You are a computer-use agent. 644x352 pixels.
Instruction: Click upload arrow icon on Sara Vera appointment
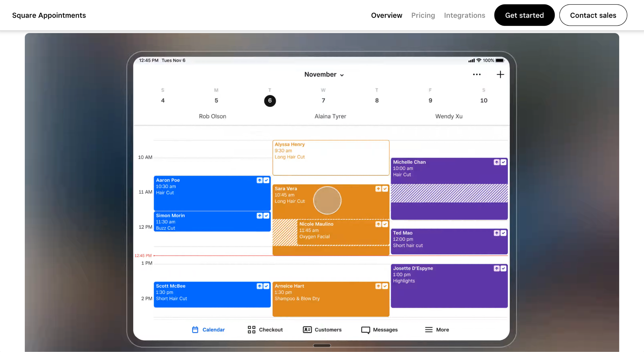tap(378, 189)
